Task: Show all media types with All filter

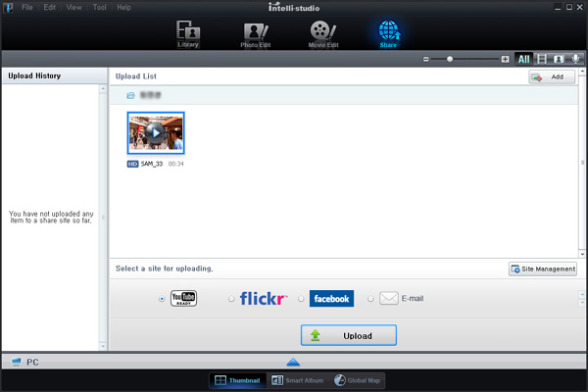Action: 524,59
